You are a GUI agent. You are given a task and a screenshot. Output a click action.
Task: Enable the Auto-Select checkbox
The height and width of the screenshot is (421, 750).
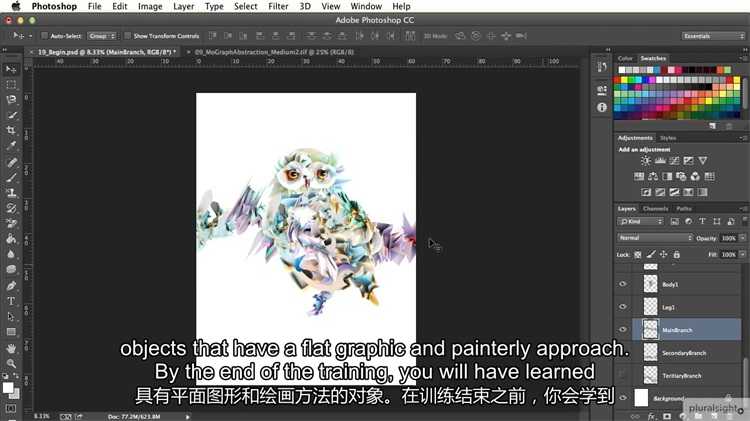(44, 36)
